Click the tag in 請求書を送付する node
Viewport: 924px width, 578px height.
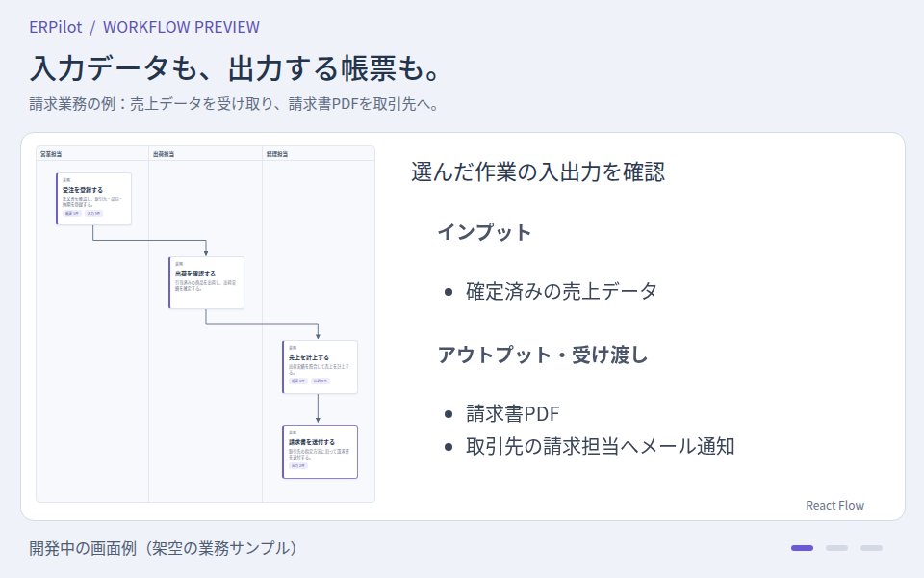click(298, 466)
